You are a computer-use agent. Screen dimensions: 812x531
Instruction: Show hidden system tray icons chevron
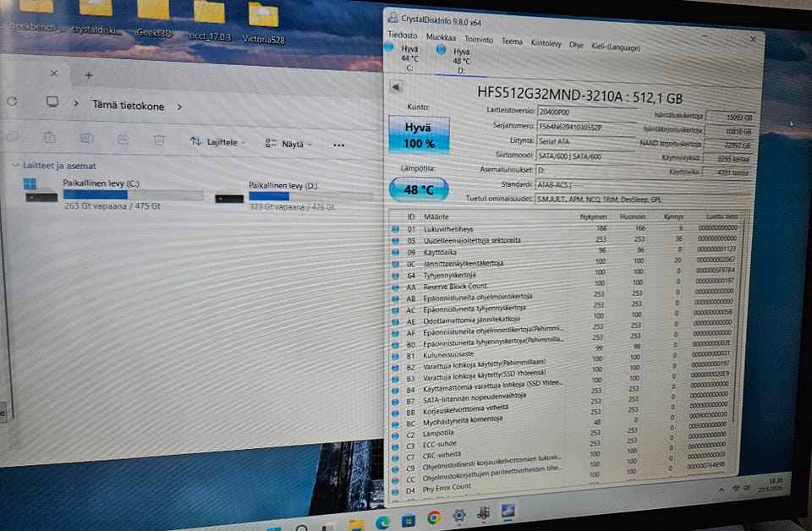721,490
